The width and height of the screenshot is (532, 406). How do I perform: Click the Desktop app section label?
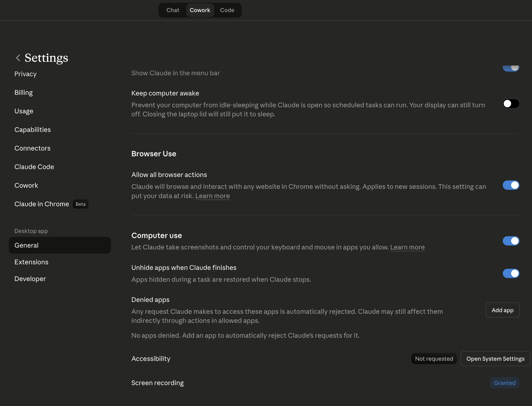[31, 231]
